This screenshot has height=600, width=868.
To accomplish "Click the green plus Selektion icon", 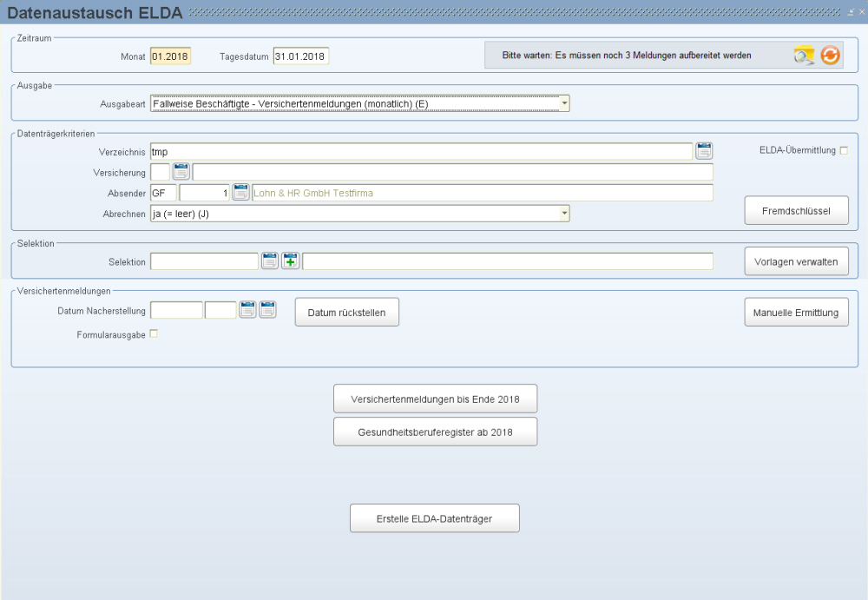I will [290, 260].
